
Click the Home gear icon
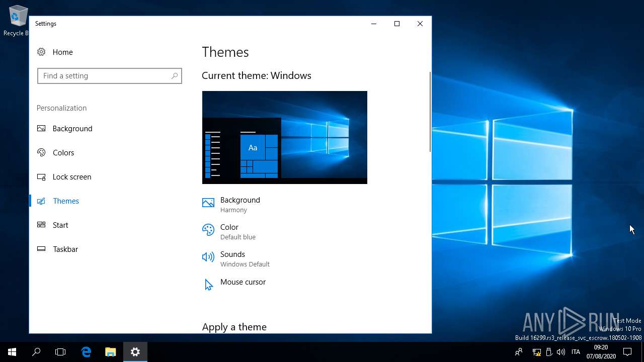(41, 52)
